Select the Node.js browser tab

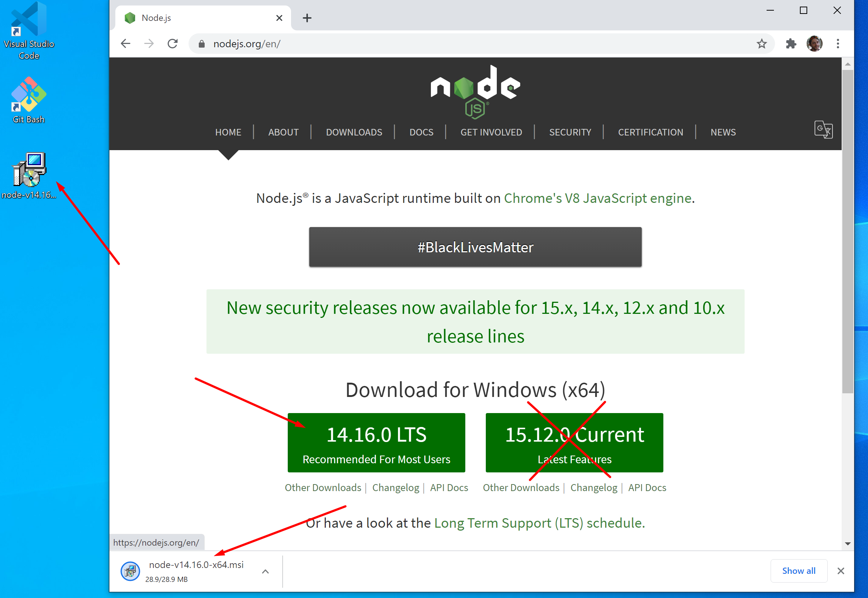pos(203,18)
